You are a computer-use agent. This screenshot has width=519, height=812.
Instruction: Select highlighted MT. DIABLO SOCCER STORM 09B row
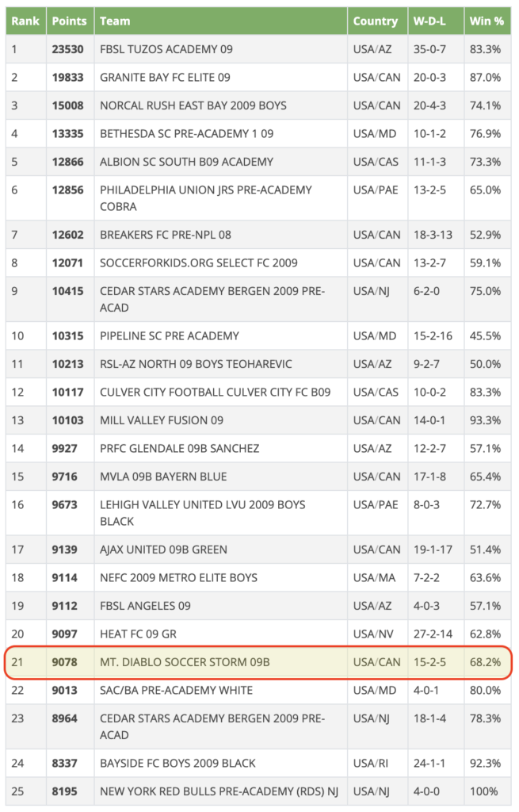coord(258,662)
